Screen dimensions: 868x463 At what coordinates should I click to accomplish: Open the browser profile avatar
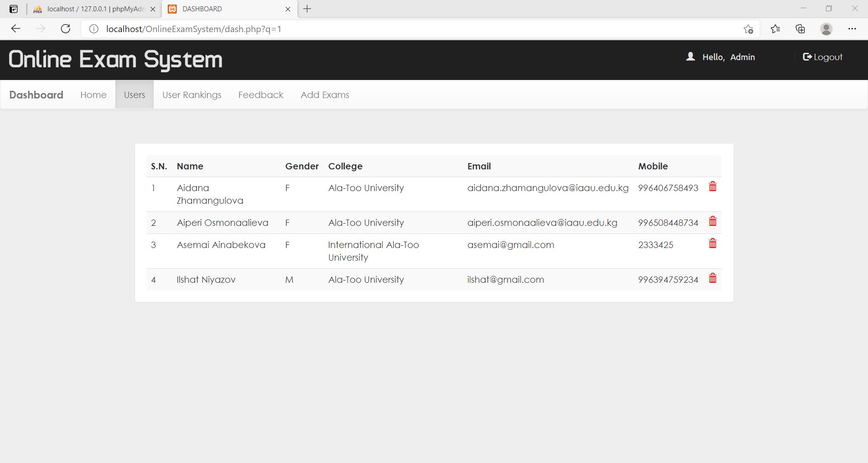pos(826,29)
